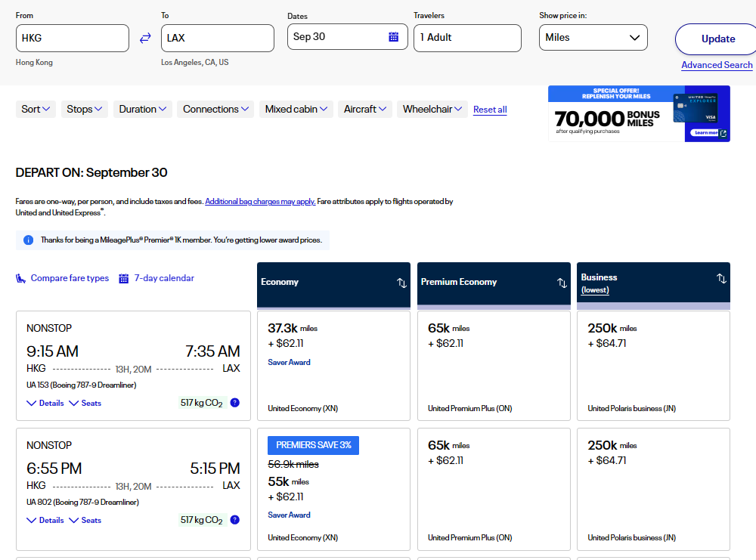This screenshot has width=756, height=560.
Task: Sort by Business column arrows
Action: [x=721, y=278]
